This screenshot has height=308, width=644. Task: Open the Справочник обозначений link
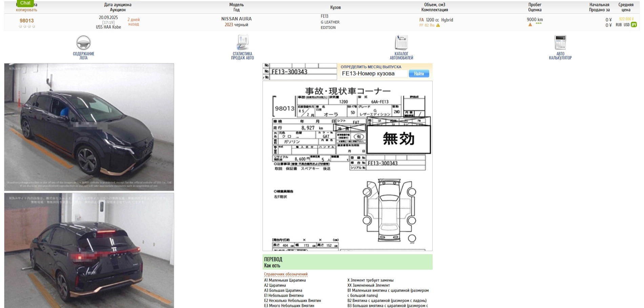[286, 274]
